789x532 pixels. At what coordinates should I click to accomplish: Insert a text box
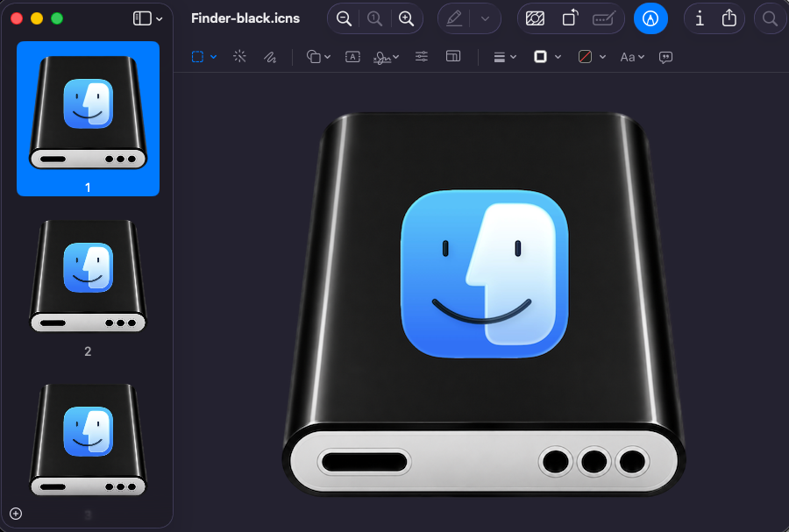pos(352,57)
